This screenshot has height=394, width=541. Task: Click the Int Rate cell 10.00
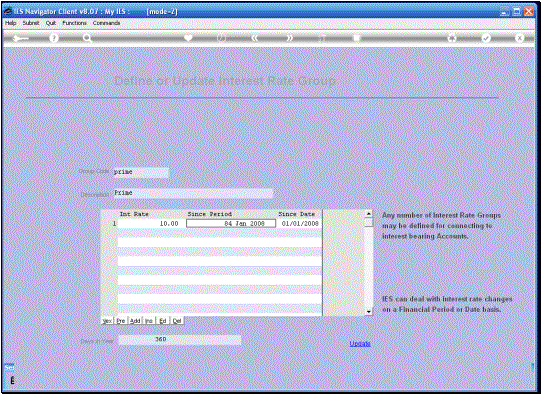pyautogui.click(x=151, y=224)
